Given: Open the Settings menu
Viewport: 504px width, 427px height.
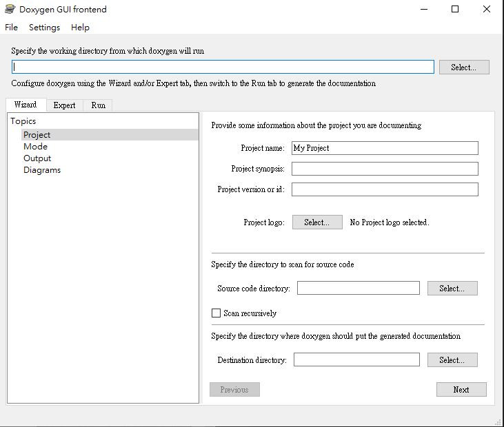Looking at the screenshot, I should tap(44, 28).
